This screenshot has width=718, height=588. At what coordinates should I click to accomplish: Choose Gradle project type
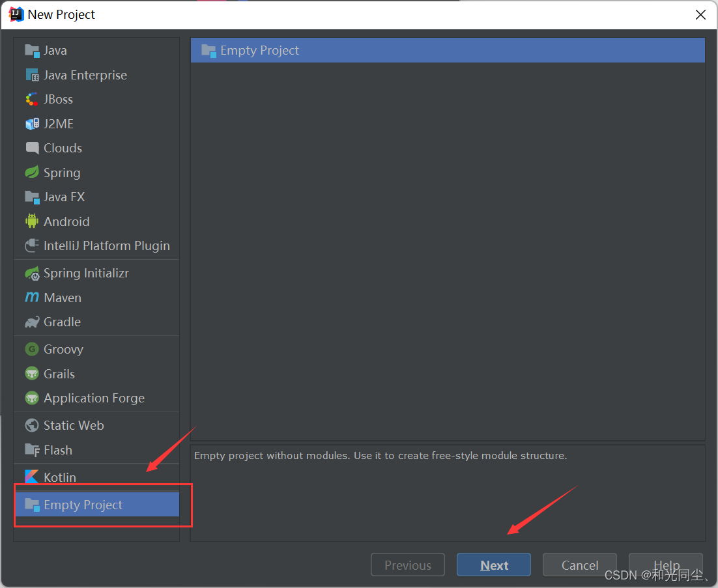(96, 322)
